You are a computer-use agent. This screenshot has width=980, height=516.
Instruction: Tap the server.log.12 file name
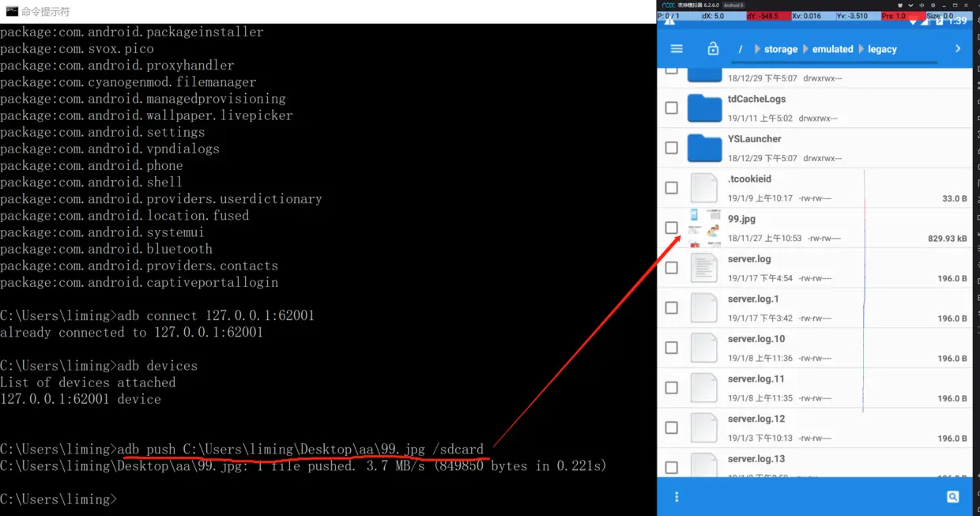click(x=756, y=419)
